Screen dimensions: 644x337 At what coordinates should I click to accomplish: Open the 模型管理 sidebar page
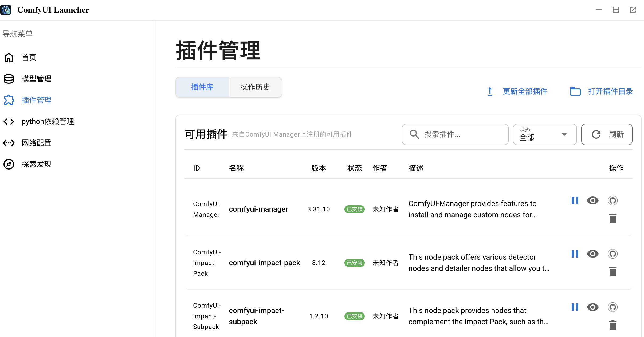tap(36, 78)
